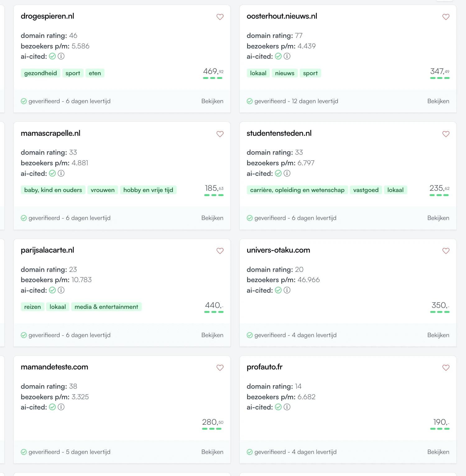Click the ai-cited checkmark icon on studentensteden.nl
Screen dimensions: 466x476
tap(278, 173)
